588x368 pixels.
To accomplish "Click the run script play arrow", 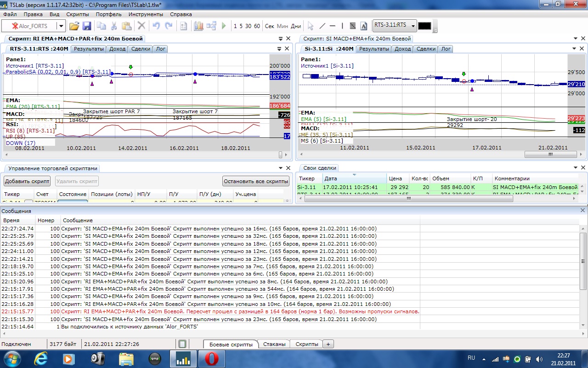I will point(224,26).
